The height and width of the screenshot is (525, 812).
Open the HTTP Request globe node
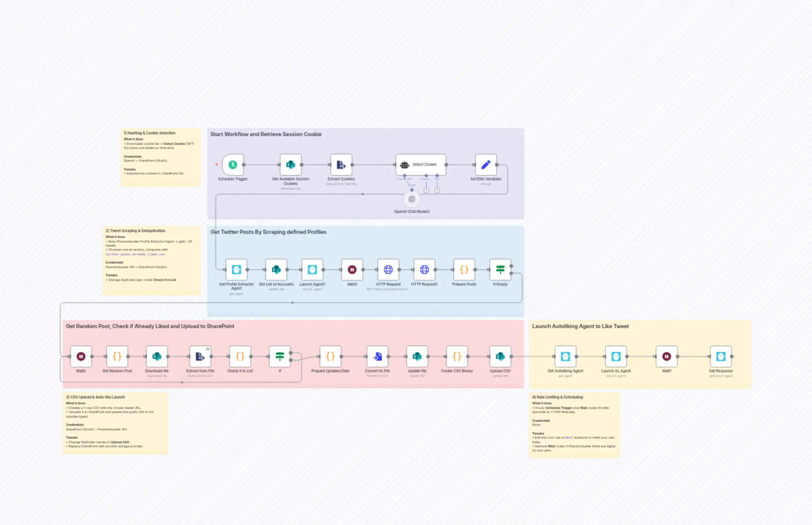click(388, 269)
